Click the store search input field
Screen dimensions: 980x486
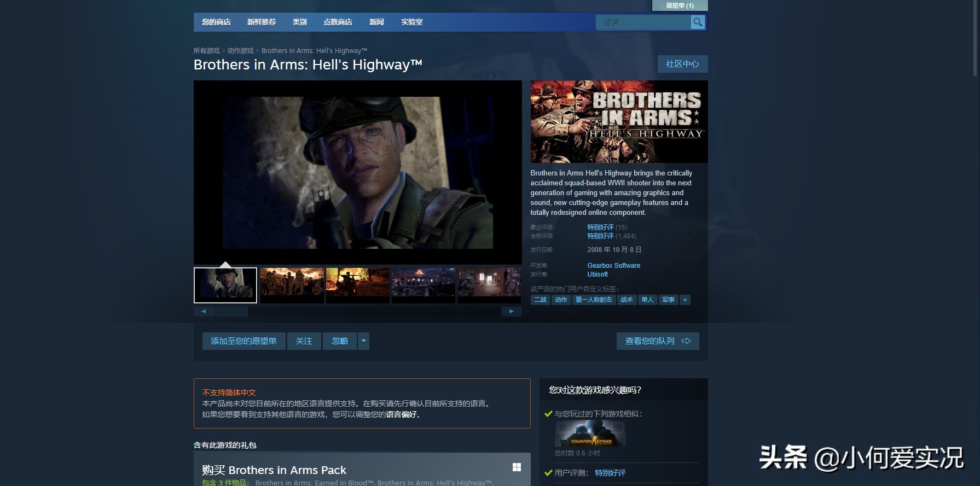point(643,22)
